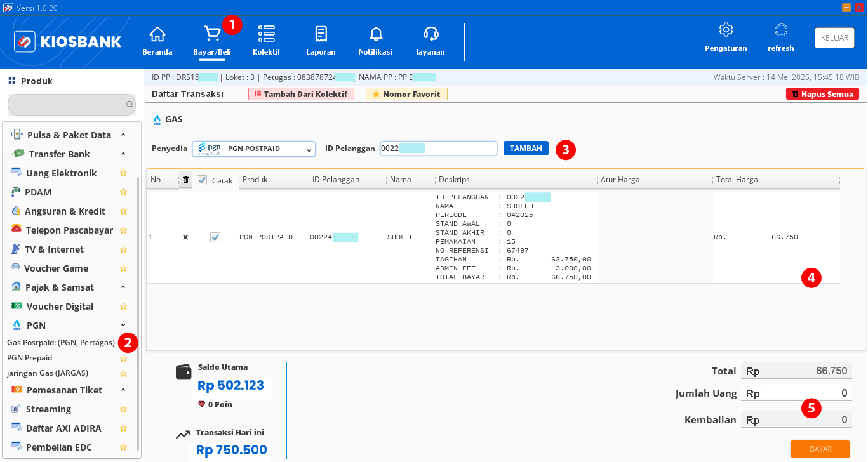Uncheck the SHOLEH transaction row checkbox
868x462 pixels.
point(215,237)
